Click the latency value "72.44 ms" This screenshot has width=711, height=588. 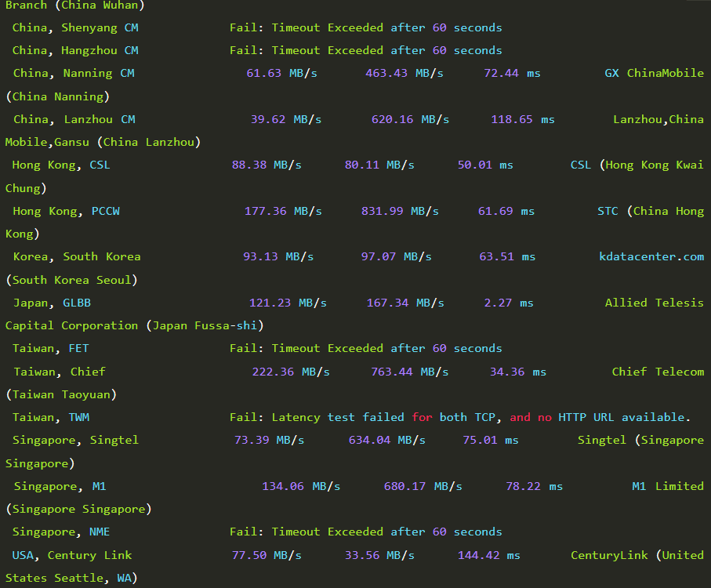coord(512,74)
